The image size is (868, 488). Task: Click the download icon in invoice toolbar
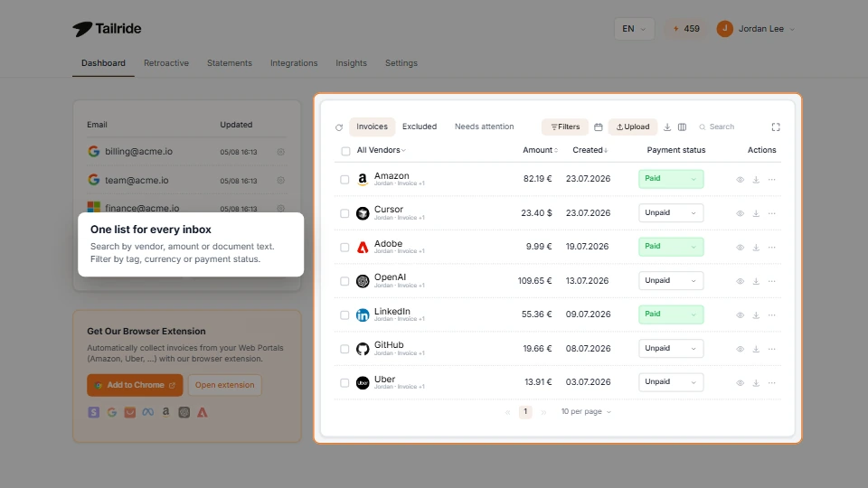pos(667,127)
